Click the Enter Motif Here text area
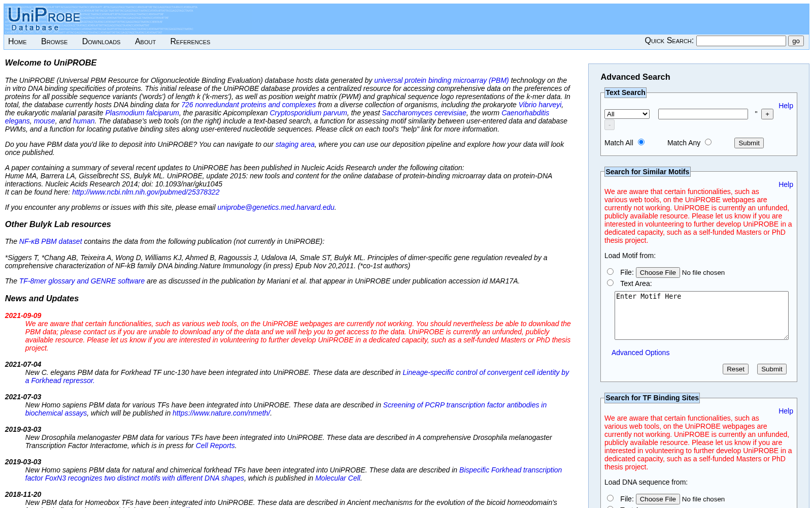 701,315
